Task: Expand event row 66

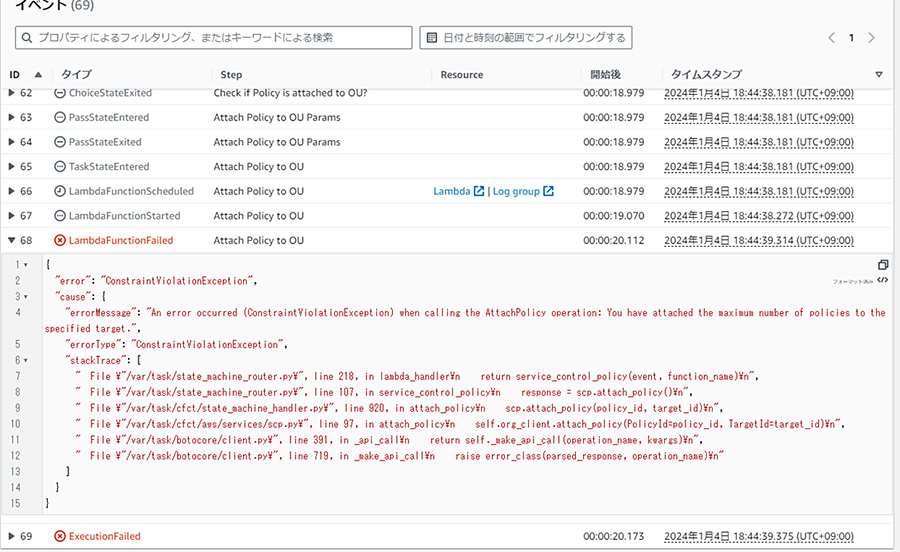Action: pos(11,192)
